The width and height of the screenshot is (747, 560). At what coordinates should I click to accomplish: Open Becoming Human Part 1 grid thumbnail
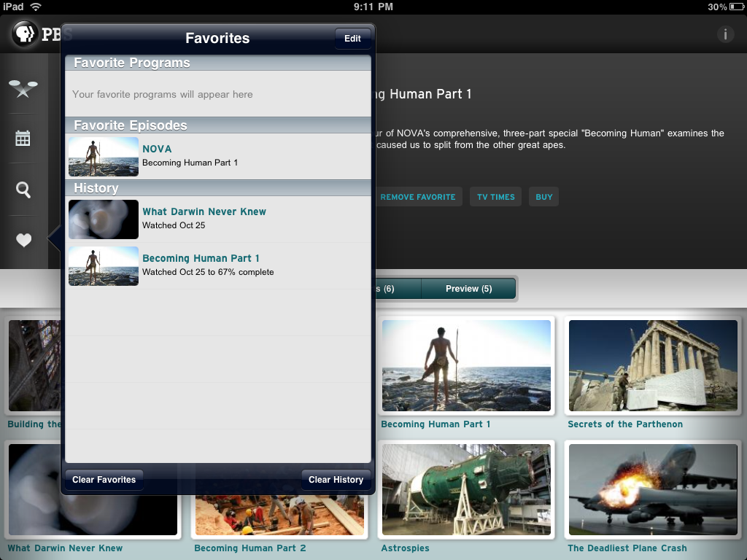click(x=466, y=365)
